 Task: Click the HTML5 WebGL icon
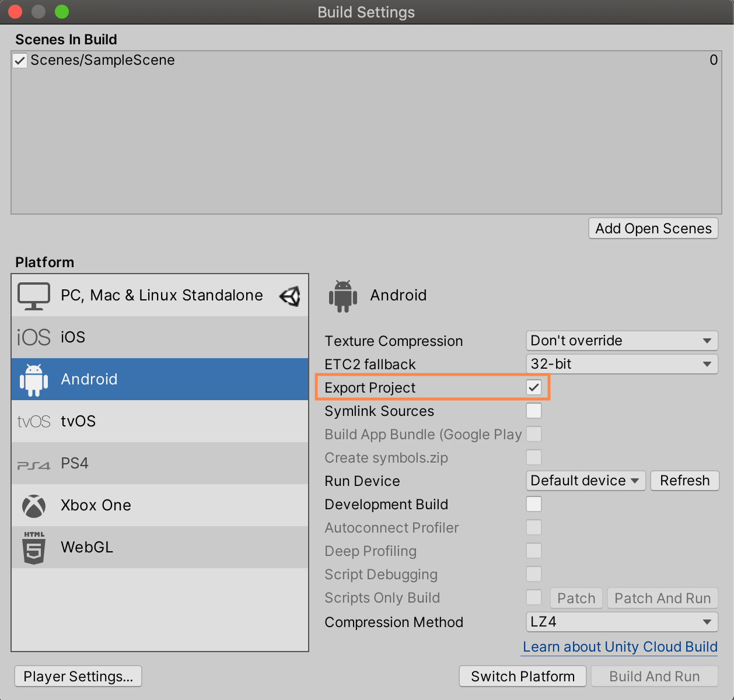34,547
